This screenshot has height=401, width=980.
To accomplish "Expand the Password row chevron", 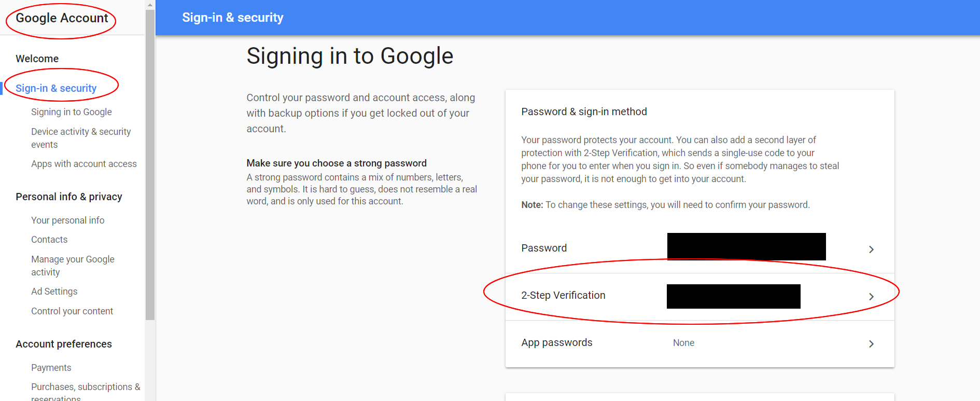I will [x=871, y=250].
